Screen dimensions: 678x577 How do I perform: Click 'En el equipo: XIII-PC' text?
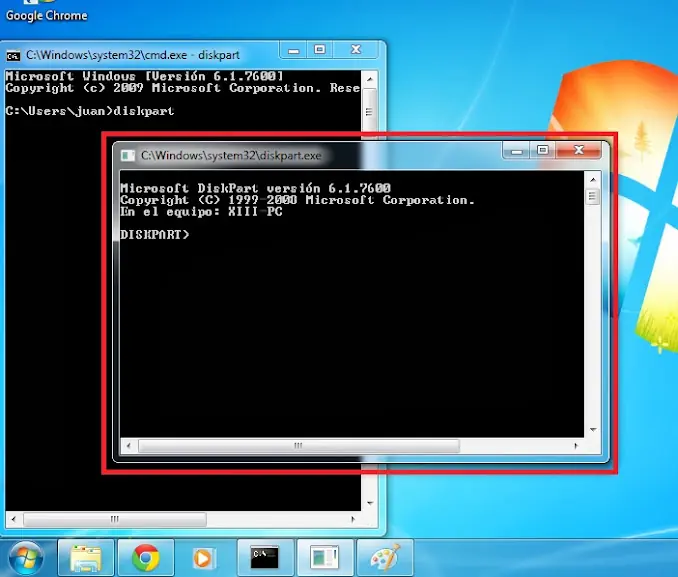click(201, 212)
